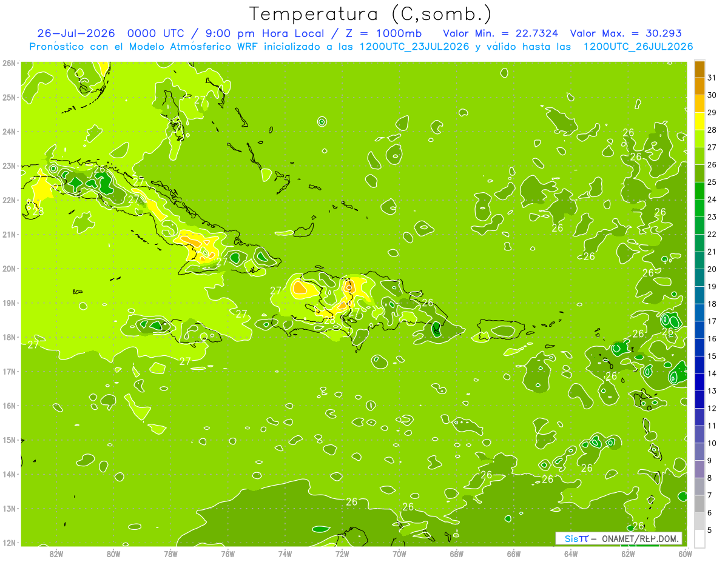Viewport: 728px width, 562px height.
Task: Click the color bar label "31"
Action: [x=712, y=78]
